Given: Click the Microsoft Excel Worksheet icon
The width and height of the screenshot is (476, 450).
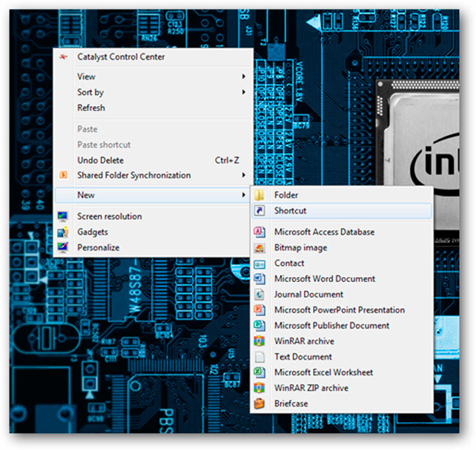Looking at the screenshot, I should (x=261, y=372).
